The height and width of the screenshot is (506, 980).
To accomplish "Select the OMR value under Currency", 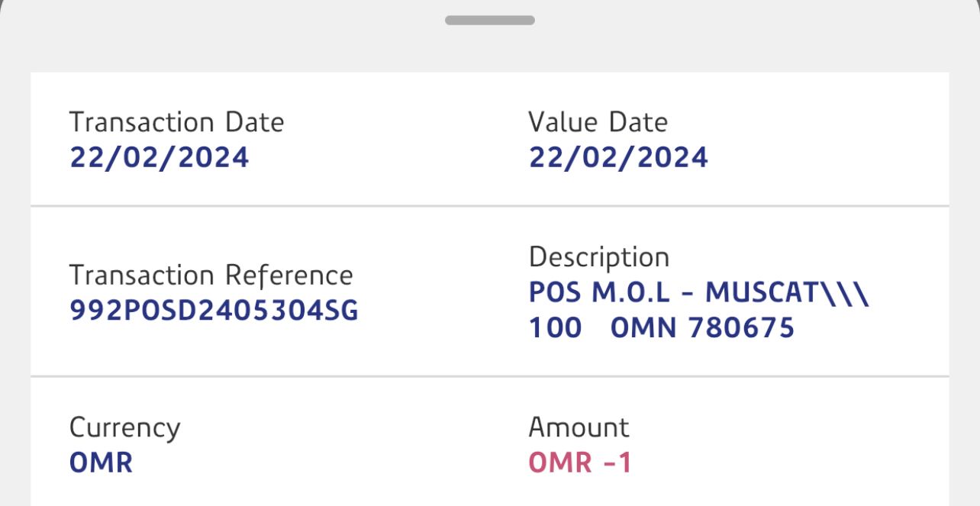I will pyautogui.click(x=101, y=462).
